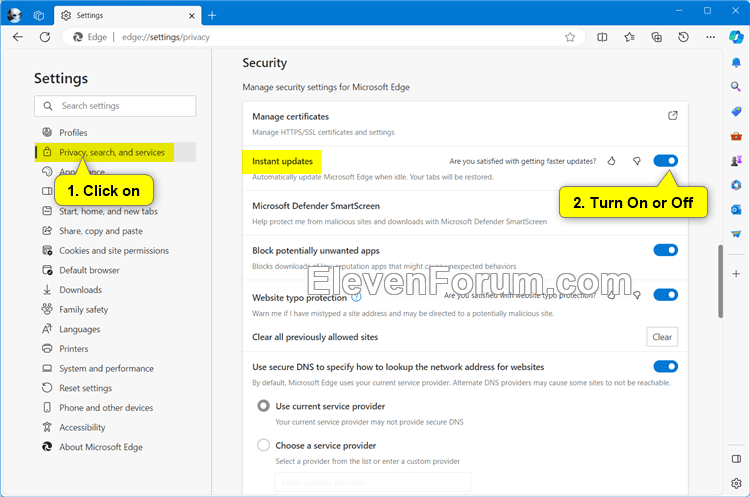Select Use current service provider radio
The height and width of the screenshot is (497, 750).
[x=263, y=406]
